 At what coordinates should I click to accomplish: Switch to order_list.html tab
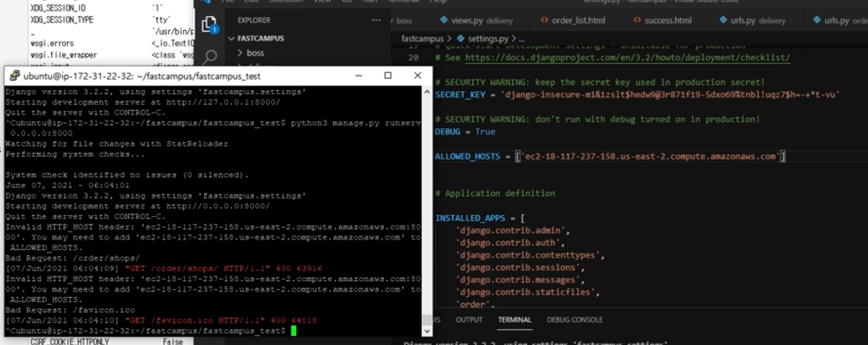point(573,20)
